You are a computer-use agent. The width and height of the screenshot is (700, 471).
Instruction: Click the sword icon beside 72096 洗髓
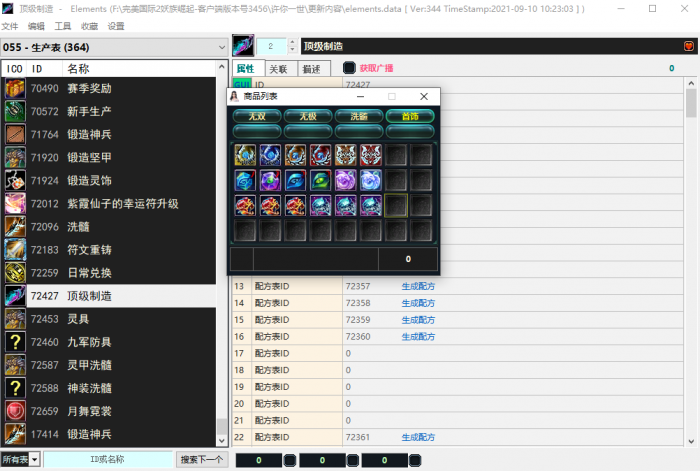pos(15,227)
